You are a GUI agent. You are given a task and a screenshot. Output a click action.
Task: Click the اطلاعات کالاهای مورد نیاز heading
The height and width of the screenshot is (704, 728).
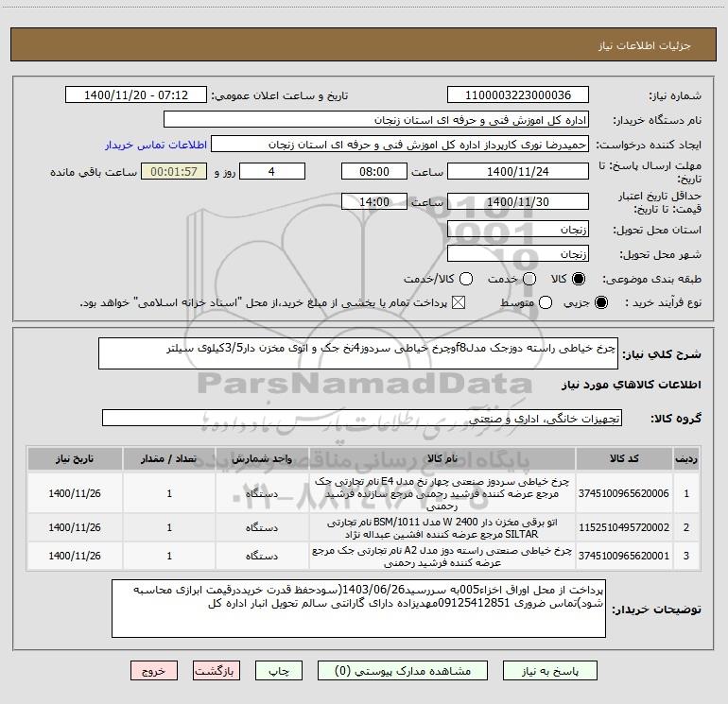pos(631,385)
